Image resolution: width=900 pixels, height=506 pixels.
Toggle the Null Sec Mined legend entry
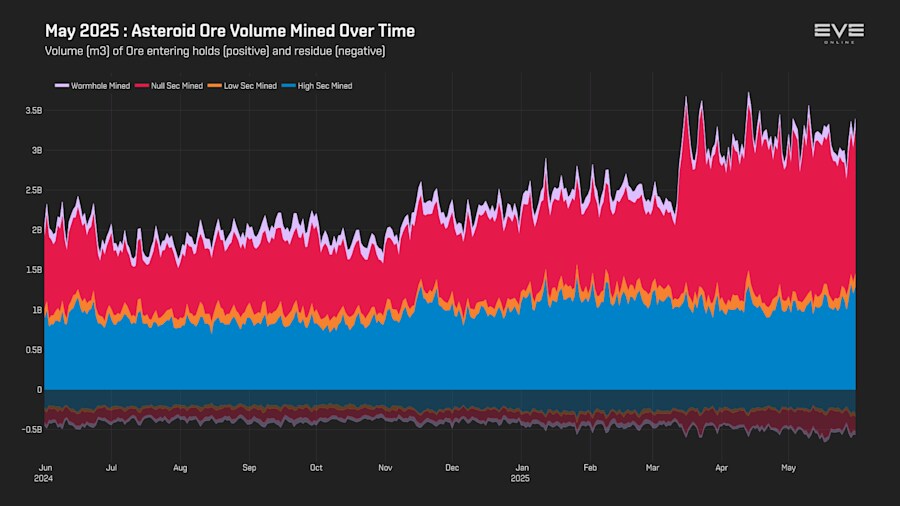(x=169, y=86)
